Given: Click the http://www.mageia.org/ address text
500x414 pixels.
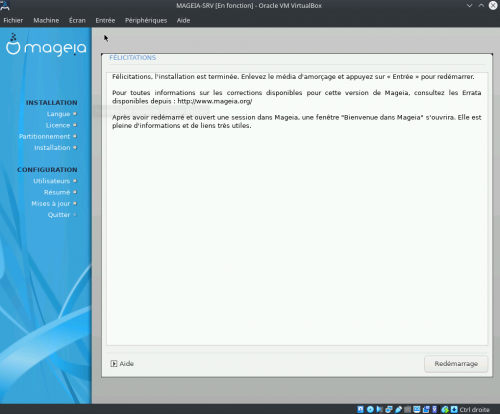Looking at the screenshot, I should pos(215,101).
